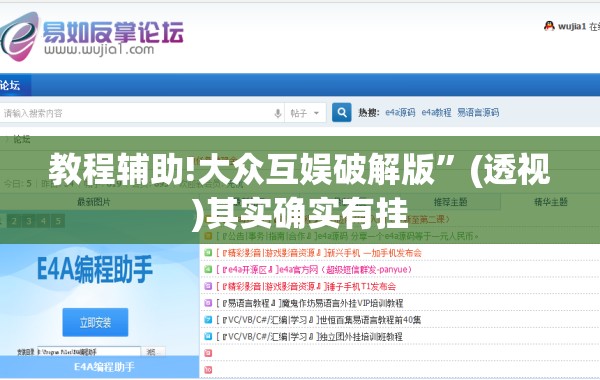Expand the 帖子 search type dropdown
The image size is (600, 380).
click(x=305, y=113)
